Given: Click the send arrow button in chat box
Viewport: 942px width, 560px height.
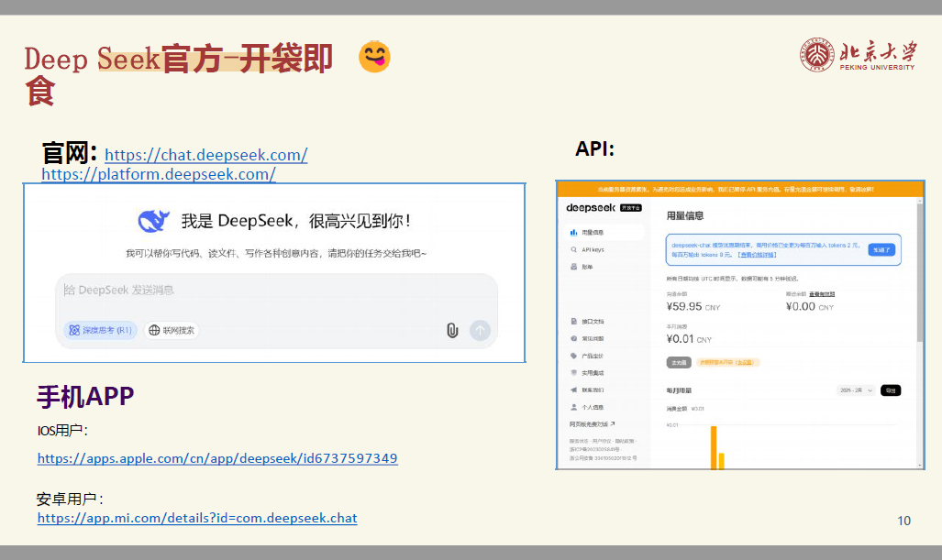Looking at the screenshot, I should click(480, 330).
